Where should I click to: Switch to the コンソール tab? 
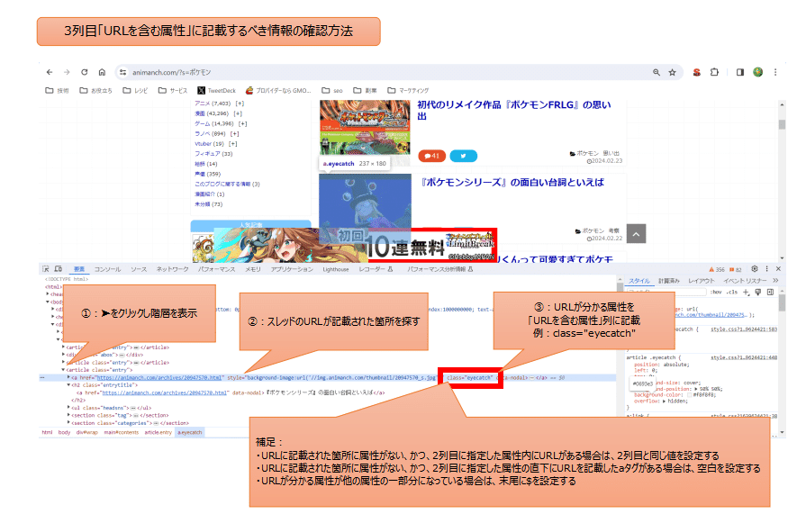point(106,270)
